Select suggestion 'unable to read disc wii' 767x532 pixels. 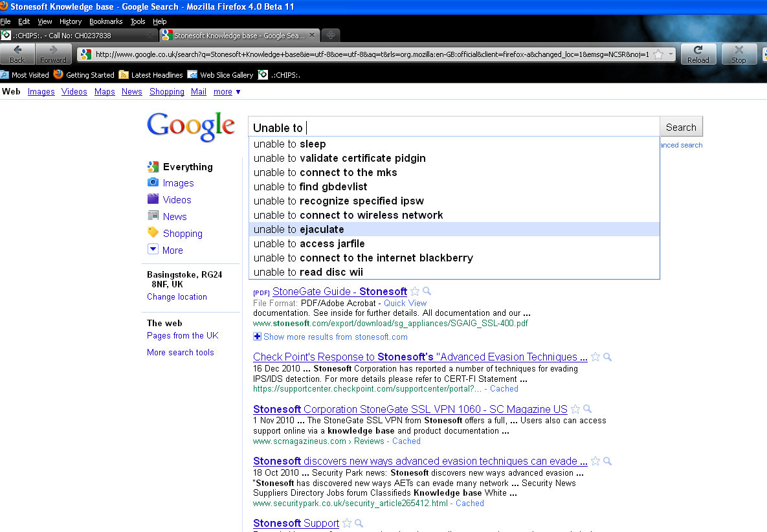[x=454, y=272]
